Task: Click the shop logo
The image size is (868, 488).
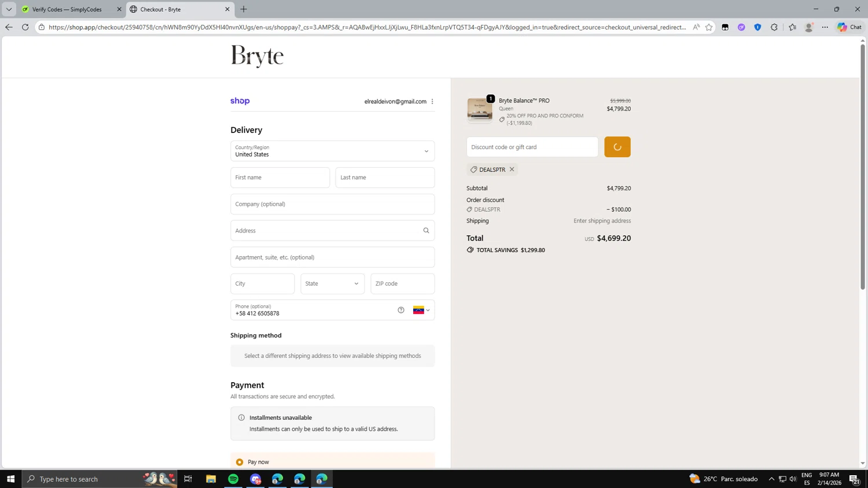Action: 240,101
